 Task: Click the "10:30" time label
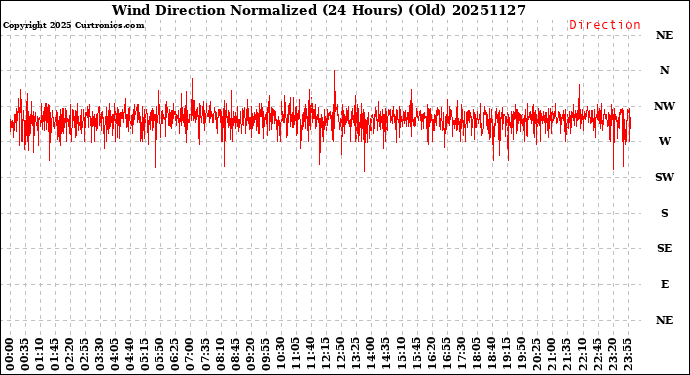coord(281,355)
